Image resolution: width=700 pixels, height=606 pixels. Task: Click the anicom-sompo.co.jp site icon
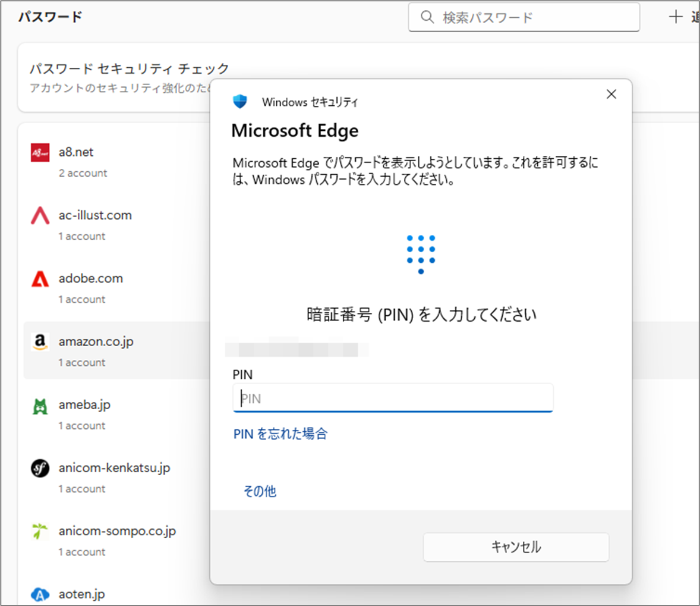tap(39, 531)
